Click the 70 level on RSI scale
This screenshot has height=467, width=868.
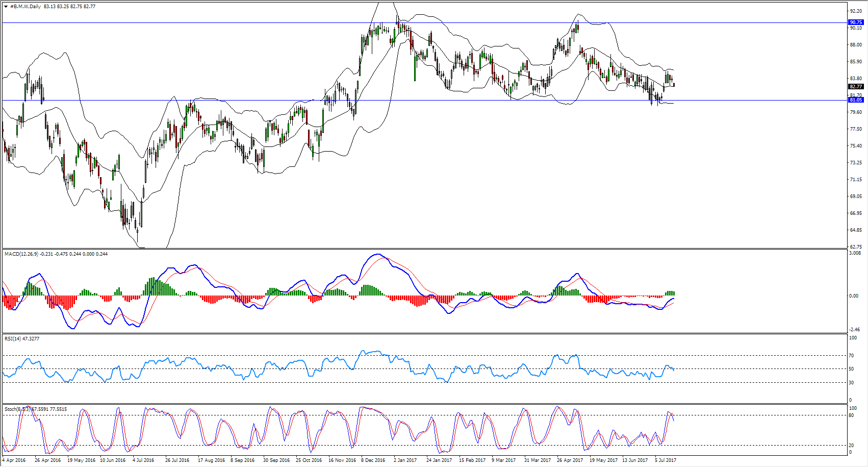pyautogui.click(x=851, y=356)
